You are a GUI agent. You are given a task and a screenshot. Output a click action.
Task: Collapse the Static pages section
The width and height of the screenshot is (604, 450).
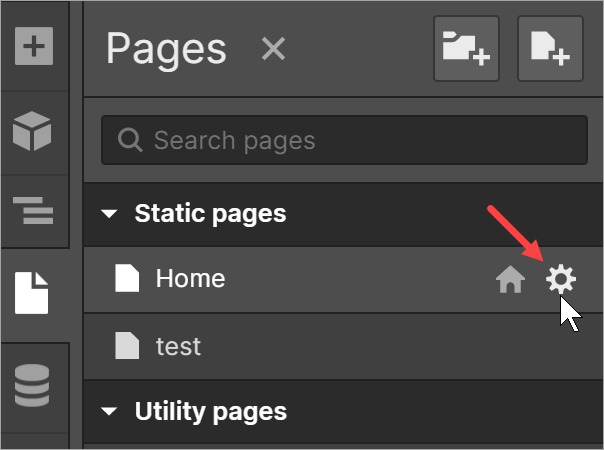tap(109, 213)
